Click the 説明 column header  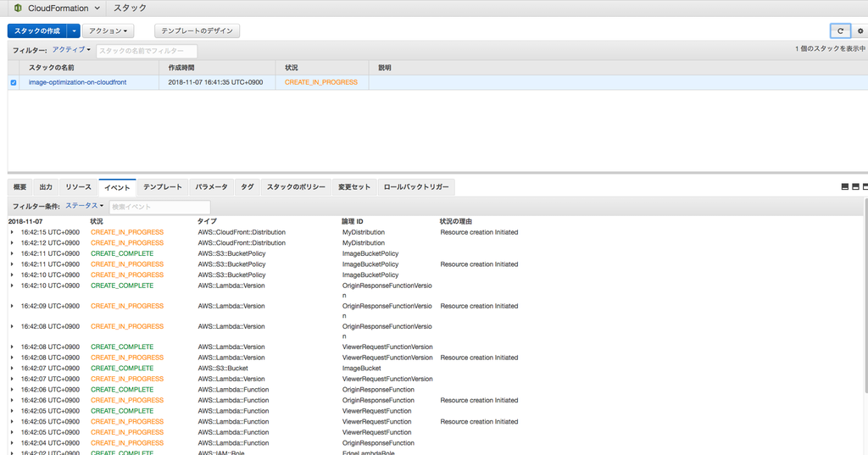click(618, 68)
